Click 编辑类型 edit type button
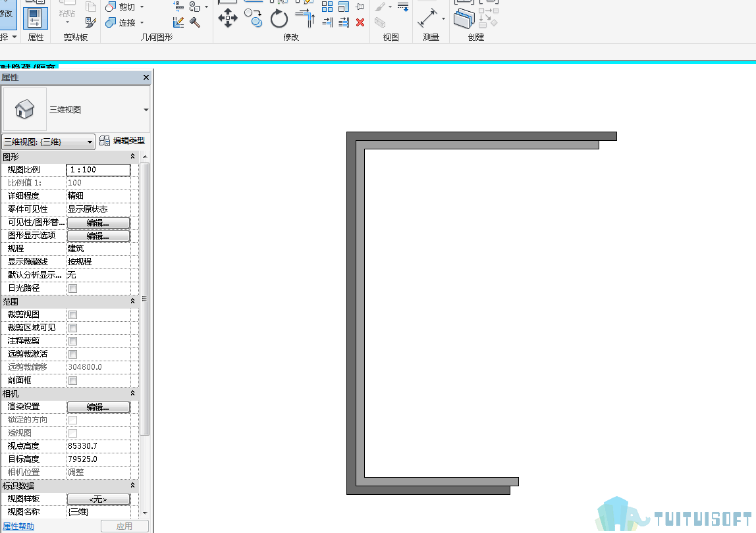Viewport: 756px width, 533px height. [122, 141]
